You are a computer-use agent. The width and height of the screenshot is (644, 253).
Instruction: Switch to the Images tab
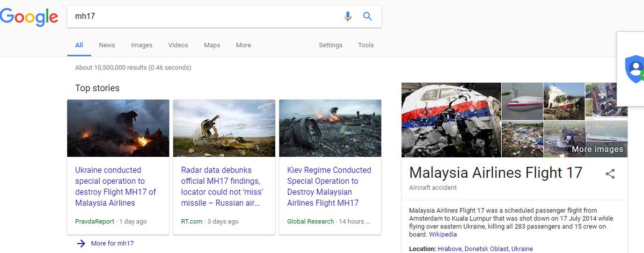coord(142,45)
